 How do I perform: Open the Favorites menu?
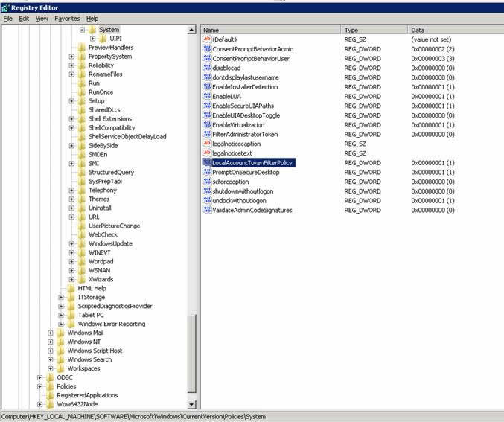[67, 18]
